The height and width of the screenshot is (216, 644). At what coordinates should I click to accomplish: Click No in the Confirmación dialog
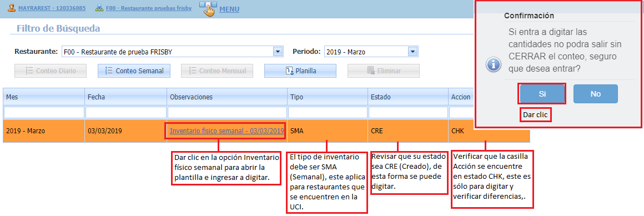click(x=596, y=94)
